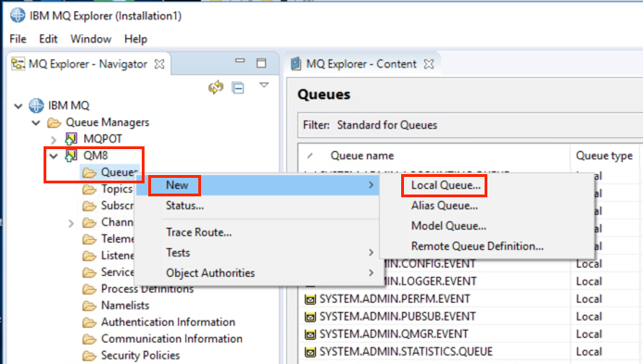643x364 pixels.
Task: Click the Authentication Information folder icon
Action: (x=89, y=322)
